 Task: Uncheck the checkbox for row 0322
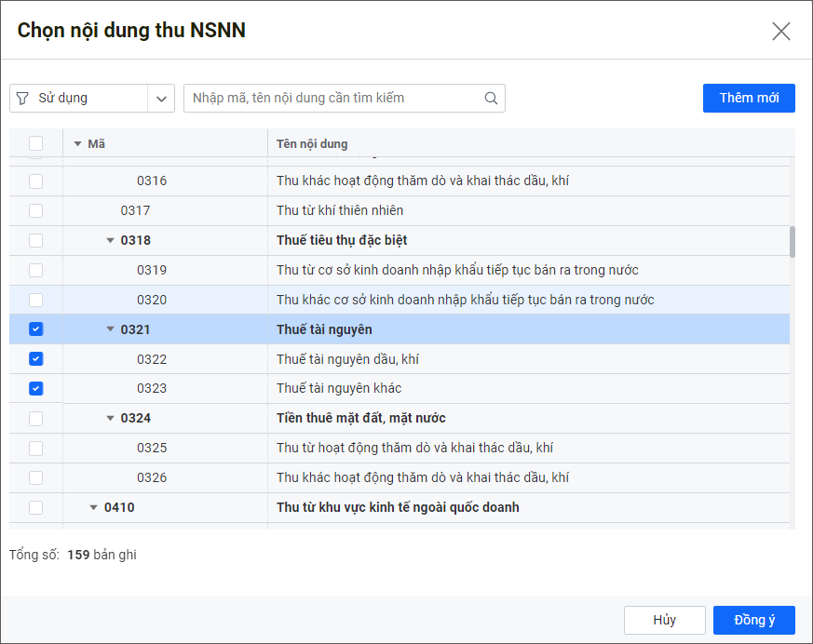point(35,359)
